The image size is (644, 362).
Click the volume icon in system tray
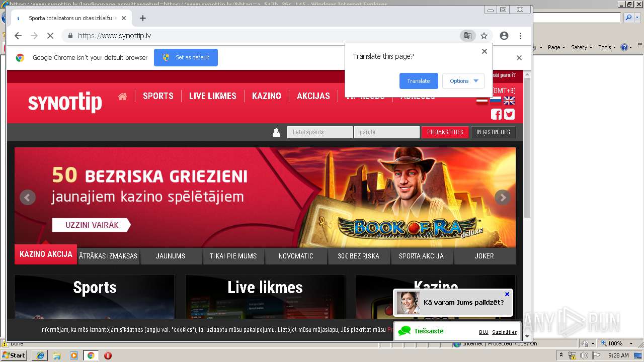point(584,355)
